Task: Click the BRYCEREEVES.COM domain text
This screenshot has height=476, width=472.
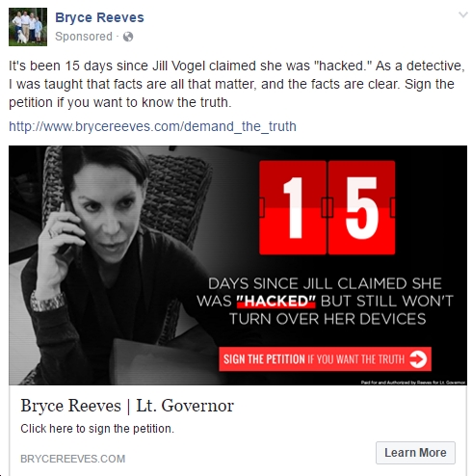Action: pos(73,459)
